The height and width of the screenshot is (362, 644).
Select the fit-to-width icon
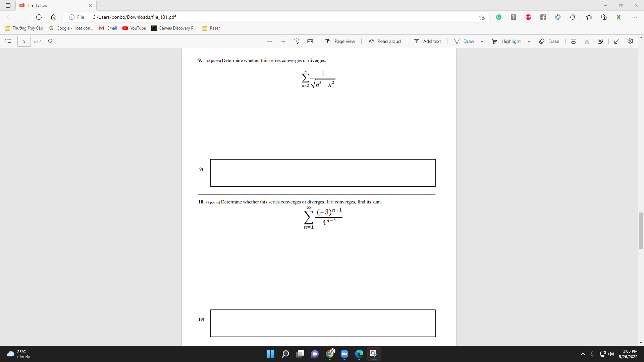tap(310, 41)
